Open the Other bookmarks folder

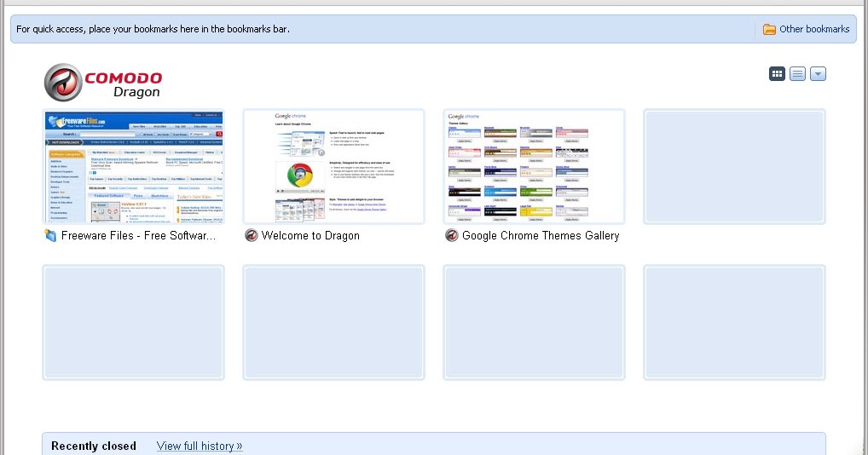(x=806, y=29)
